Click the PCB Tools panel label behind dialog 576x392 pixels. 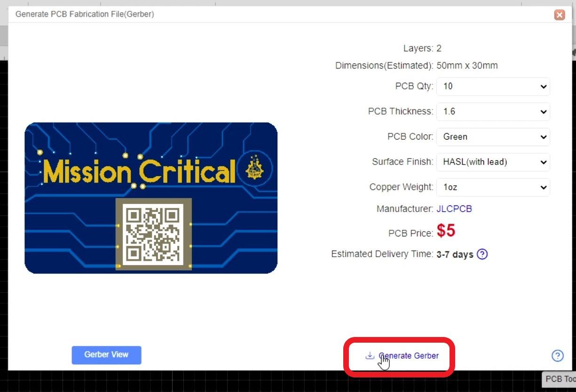(x=560, y=379)
